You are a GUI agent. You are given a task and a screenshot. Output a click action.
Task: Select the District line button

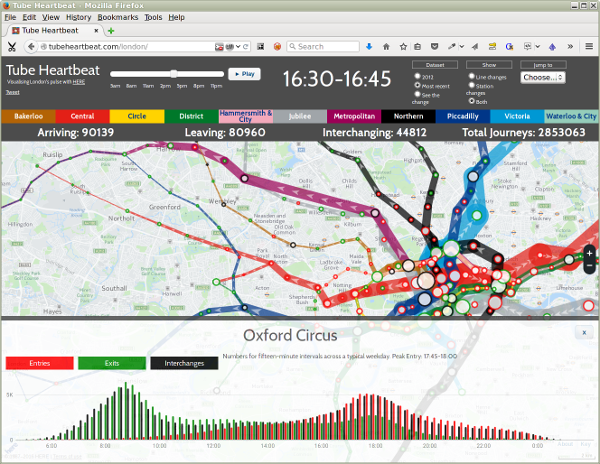(x=191, y=116)
